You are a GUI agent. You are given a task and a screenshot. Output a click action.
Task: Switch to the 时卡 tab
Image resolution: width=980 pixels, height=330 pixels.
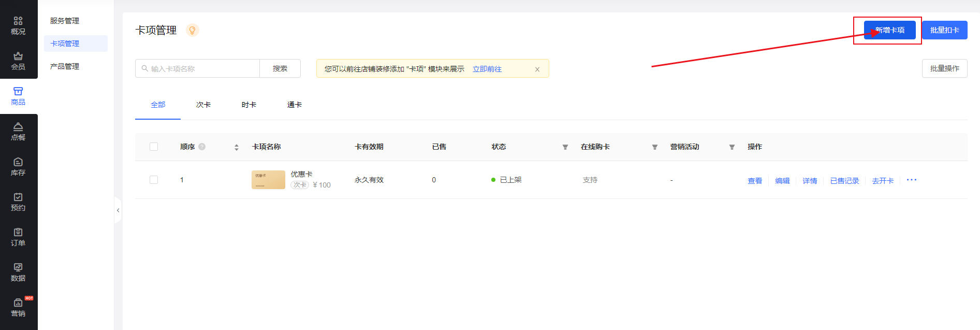click(249, 105)
